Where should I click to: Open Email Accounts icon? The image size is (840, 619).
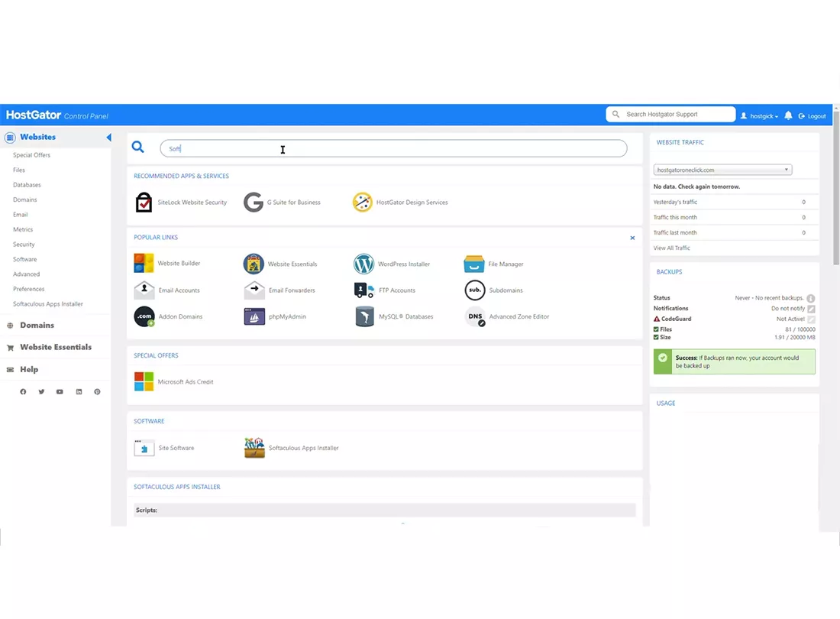[x=144, y=290]
